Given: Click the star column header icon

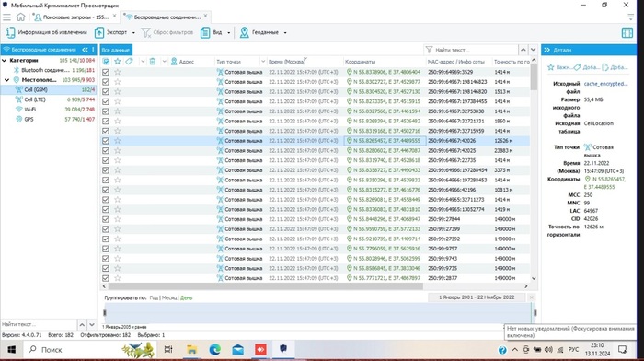Looking at the screenshot, I should 118,62.
